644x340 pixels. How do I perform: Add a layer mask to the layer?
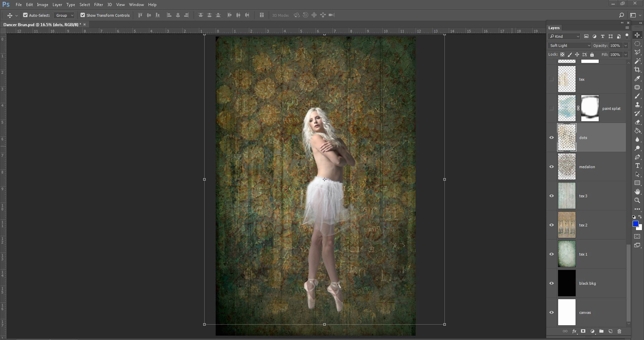click(583, 331)
